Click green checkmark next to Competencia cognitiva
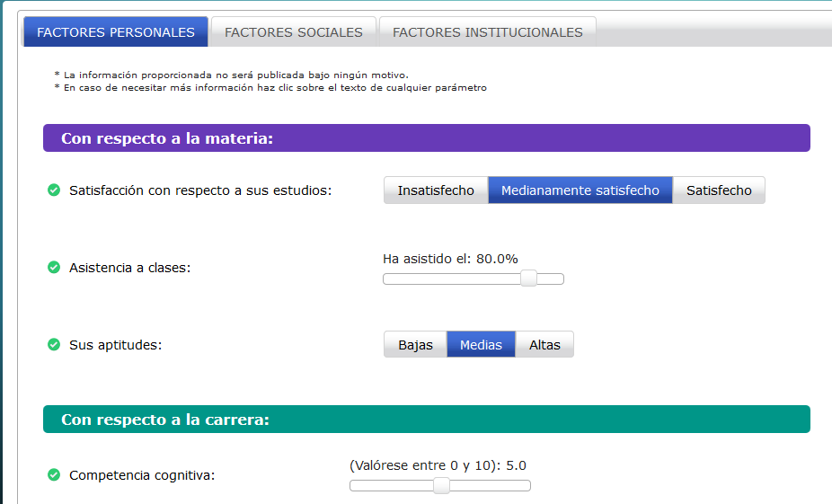 pyautogui.click(x=54, y=475)
